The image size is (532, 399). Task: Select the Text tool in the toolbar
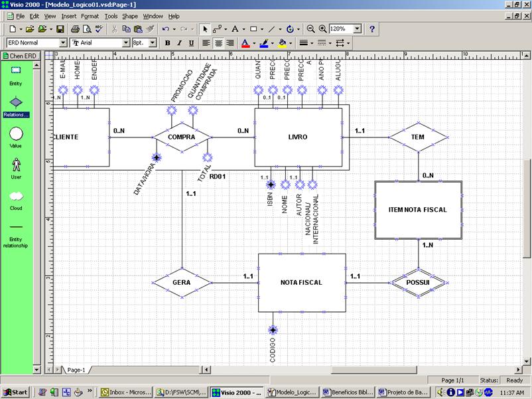click(x=235, y=29)
